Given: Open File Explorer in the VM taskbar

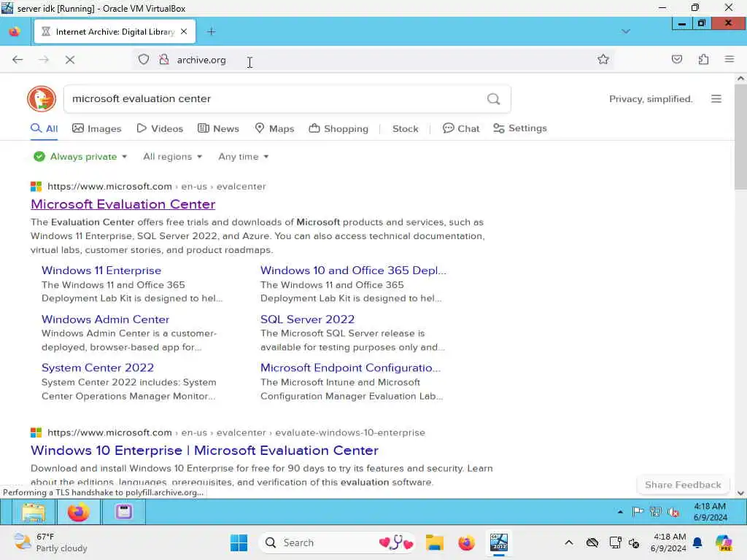Looking at the screenshot, I should coord(33,513).
